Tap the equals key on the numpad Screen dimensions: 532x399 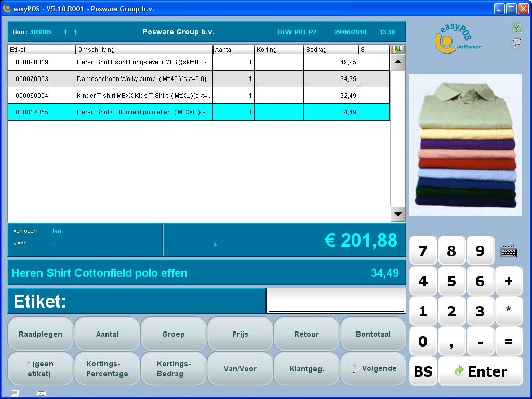(x=509, y=341)
